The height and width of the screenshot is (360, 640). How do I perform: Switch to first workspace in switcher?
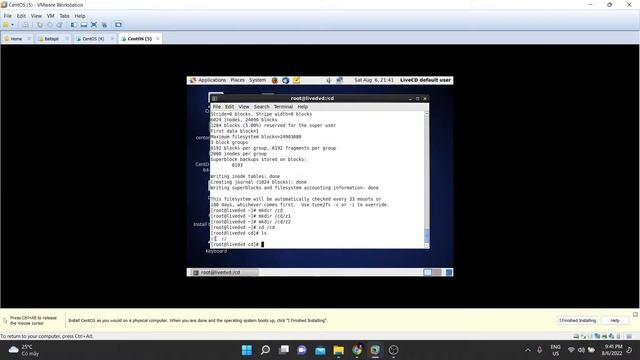tap(427, 272)
